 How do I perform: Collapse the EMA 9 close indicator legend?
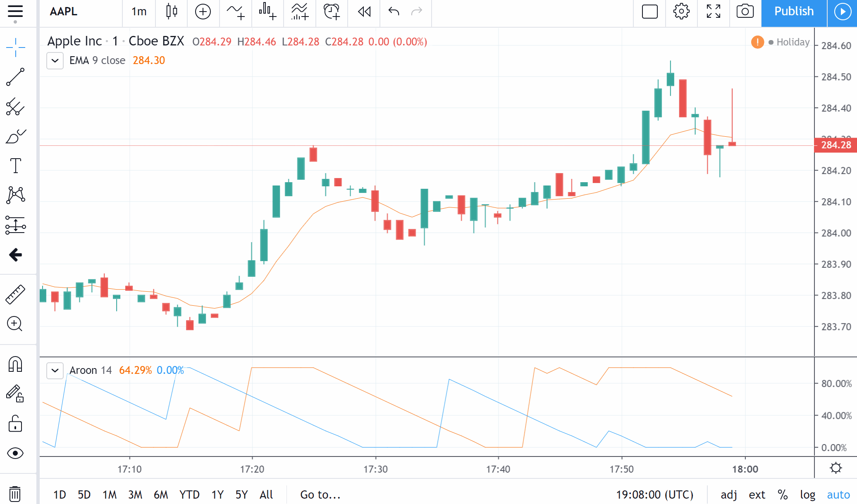(55, 61)
